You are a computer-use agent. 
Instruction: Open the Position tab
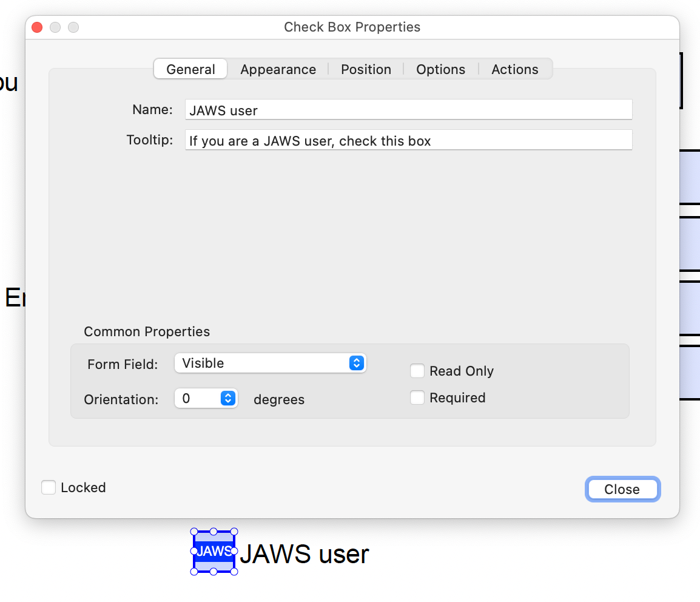point(366,69)
